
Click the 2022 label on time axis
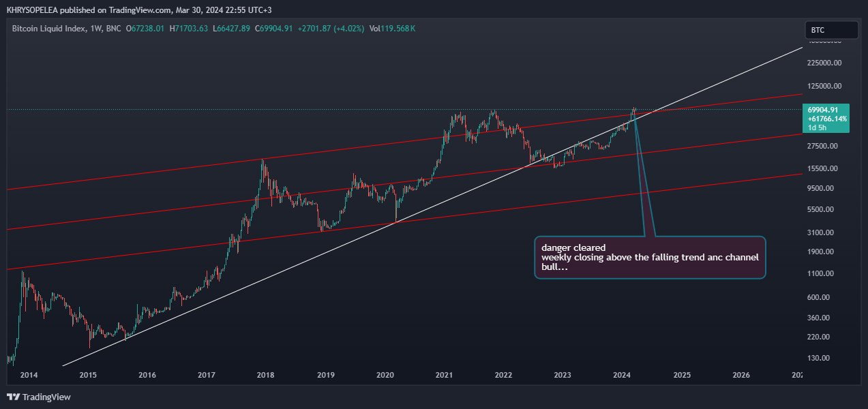click(x=503, y=375)
